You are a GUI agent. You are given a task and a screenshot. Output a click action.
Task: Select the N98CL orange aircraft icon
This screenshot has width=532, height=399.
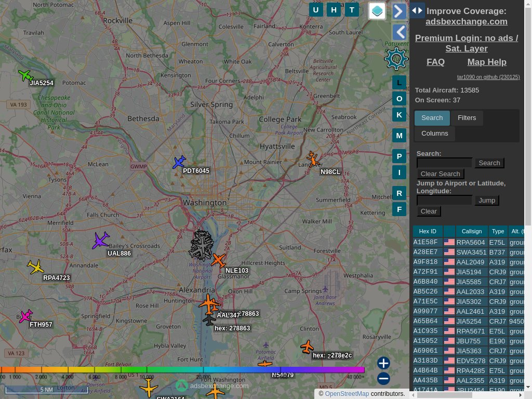[313, 159]
